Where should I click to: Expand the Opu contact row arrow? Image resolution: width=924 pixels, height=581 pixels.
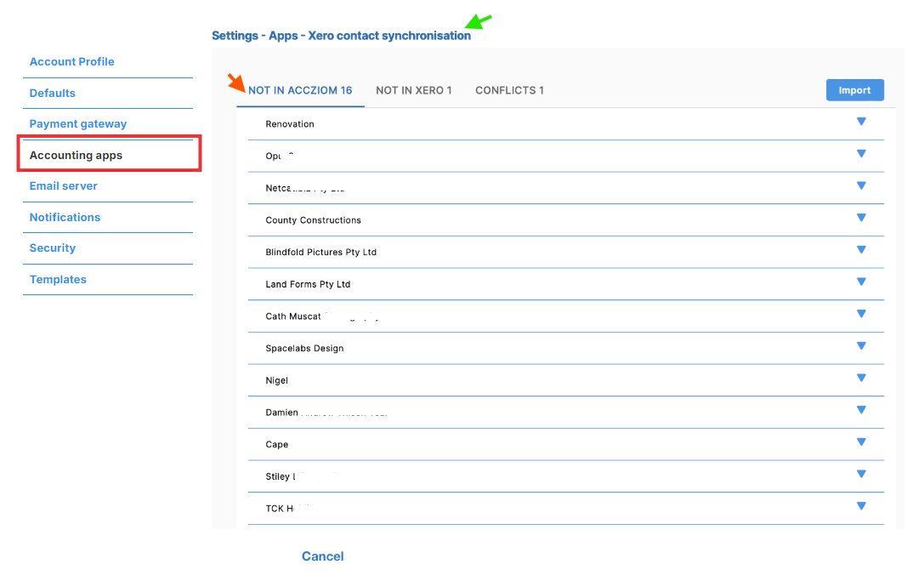[861, 153]
